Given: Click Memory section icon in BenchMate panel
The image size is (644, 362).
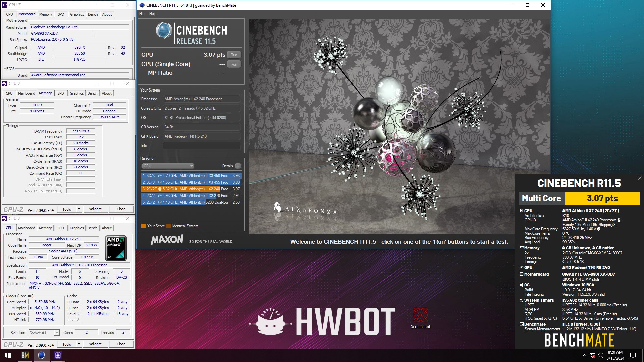Looking at the screenshot, I should click(521, 248).
